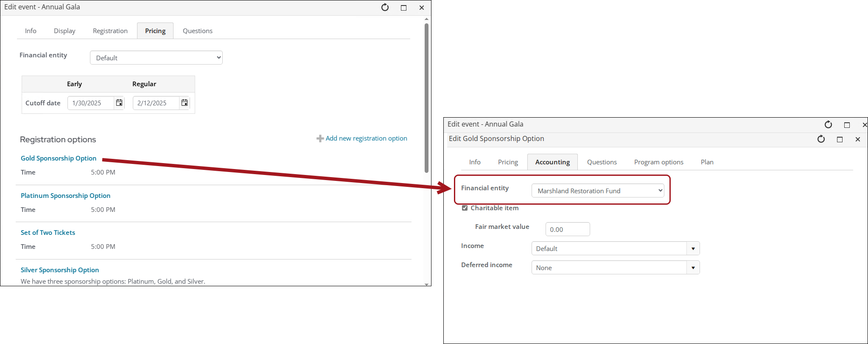Open the Program options tab

point(658,162)
